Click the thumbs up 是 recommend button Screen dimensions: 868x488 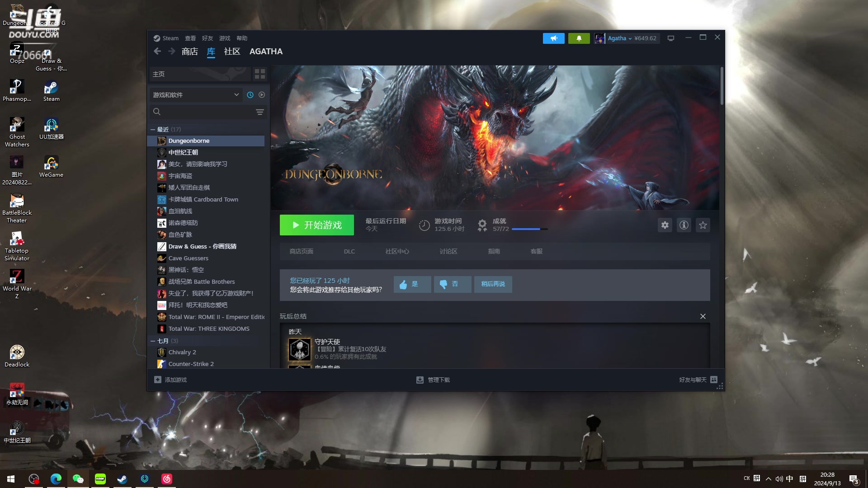(412, 284)
